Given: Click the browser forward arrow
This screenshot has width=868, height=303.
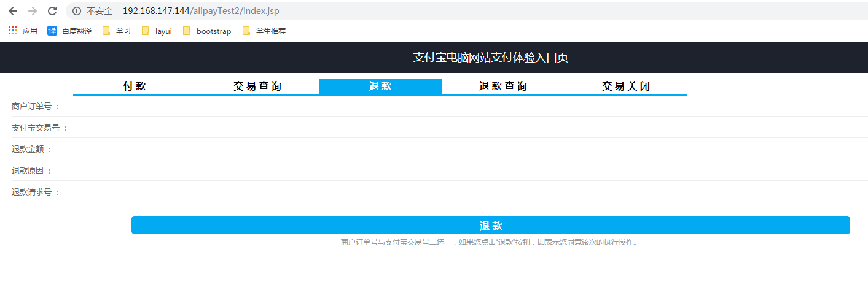Looking at the screenshot, I should (33, 11).
